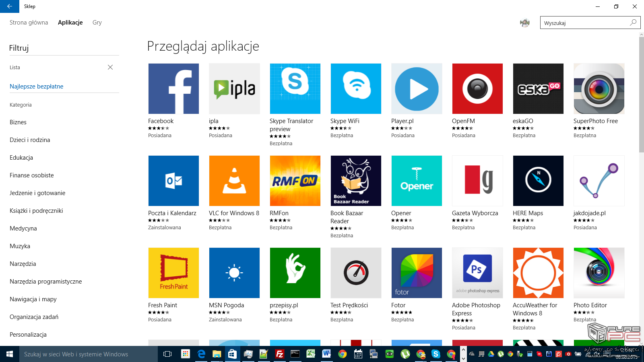The width and height of the screenshot is (644, 362).
Task: Open the Fresh Paint app tile
Action: [173, 273]
